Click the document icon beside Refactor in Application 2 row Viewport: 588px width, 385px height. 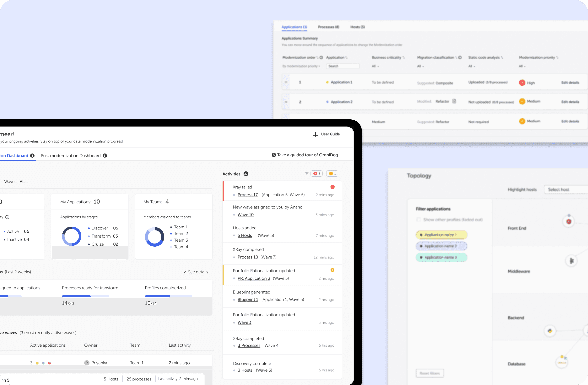454,101
